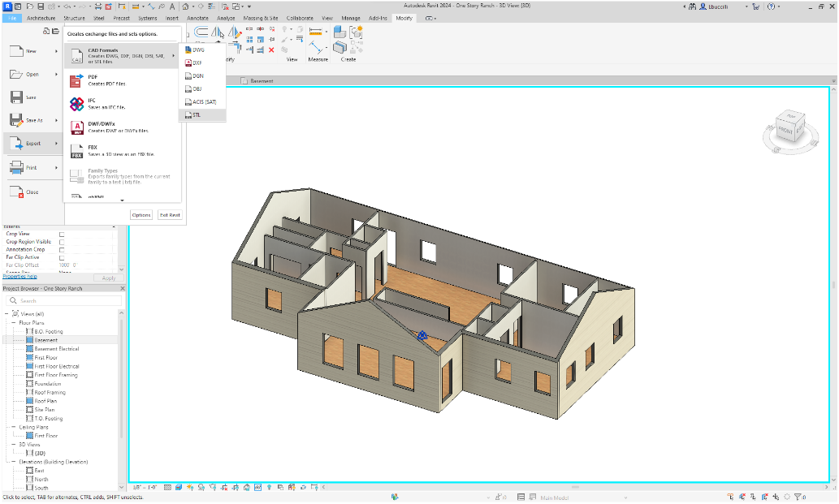Click the Options button in export menu
839x504 pixels.
pos(141,214)
